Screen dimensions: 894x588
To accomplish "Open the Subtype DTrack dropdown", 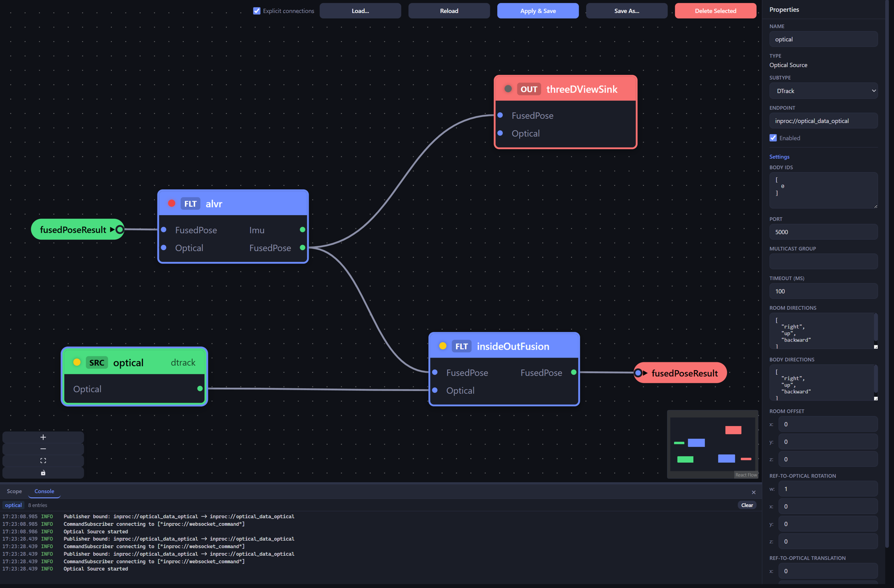I will (823, 91).
